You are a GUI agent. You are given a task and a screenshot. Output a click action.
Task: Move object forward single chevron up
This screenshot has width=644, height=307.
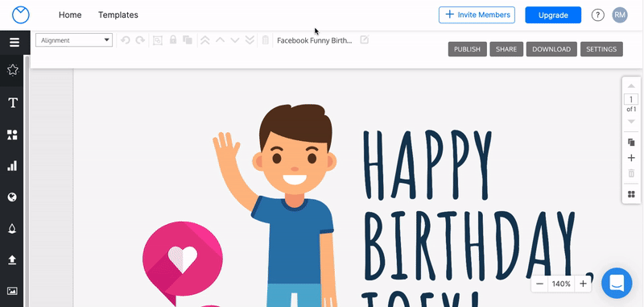tap(220, 40)
